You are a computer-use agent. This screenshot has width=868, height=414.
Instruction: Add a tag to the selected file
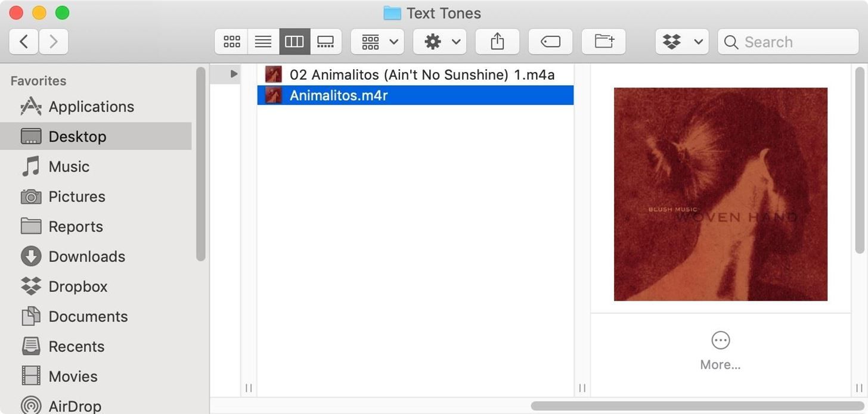point(550,41)
